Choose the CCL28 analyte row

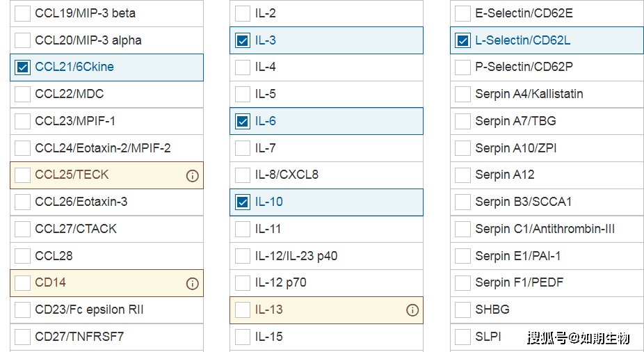pos(107,256)
